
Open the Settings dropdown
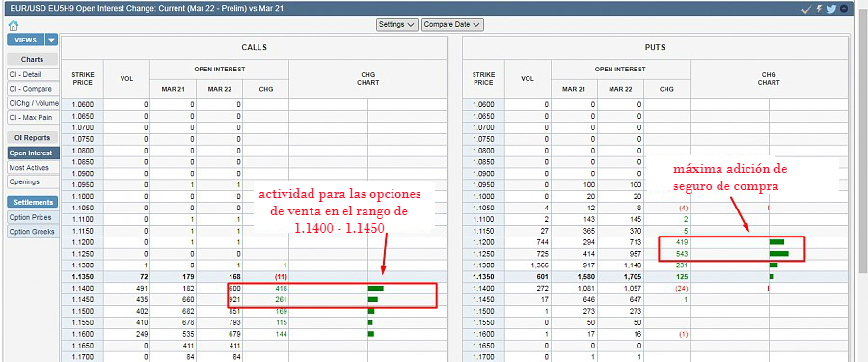[397, 25]
